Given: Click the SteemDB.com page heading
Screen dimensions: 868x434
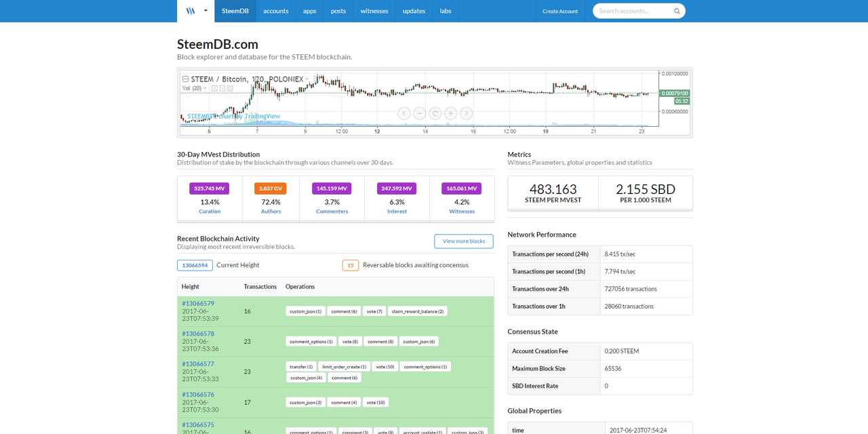Looking at the screenshot, I should click(218, 44).
